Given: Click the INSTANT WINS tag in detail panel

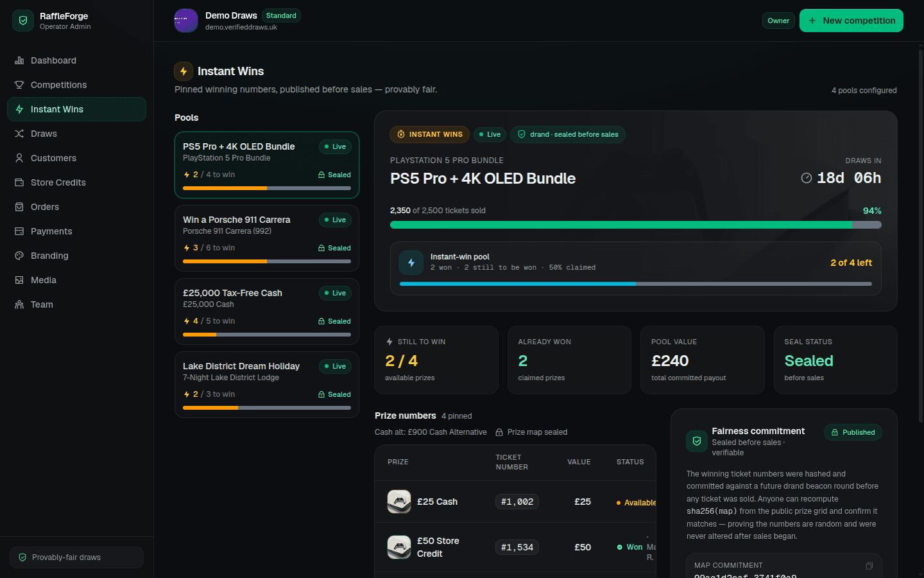Looking at the screenshot, I should [x=429, y=134].
